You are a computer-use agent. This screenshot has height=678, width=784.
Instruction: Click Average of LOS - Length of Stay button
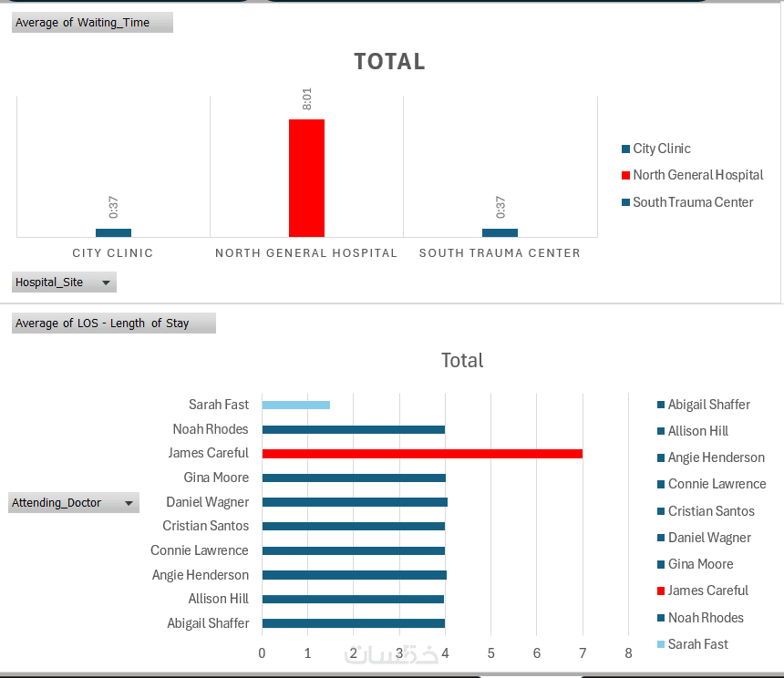pos(114,324)
